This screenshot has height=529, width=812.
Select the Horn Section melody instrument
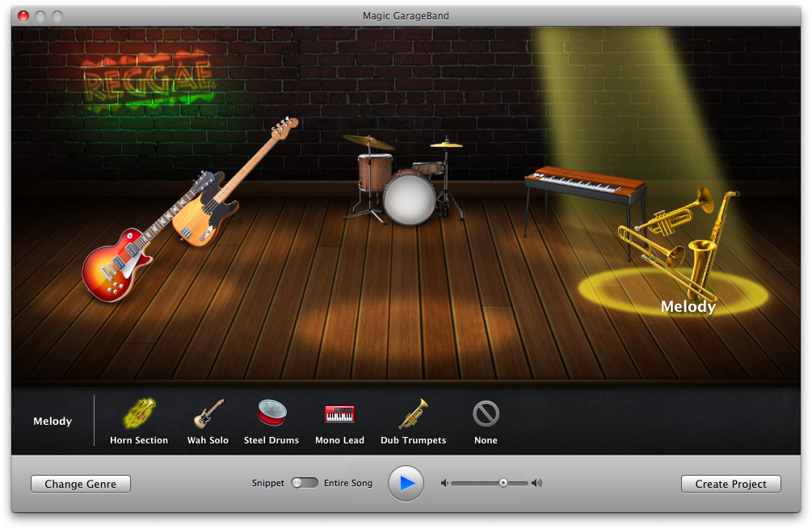coord(139,420)
